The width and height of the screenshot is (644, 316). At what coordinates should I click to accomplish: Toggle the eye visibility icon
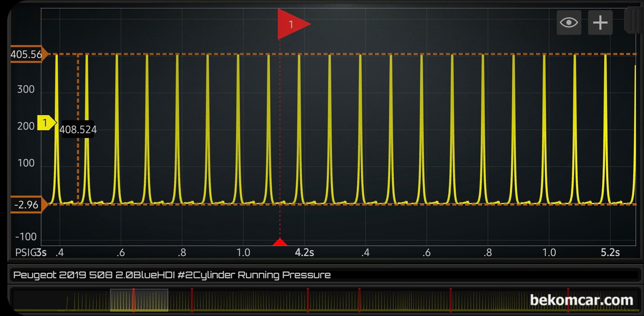pos(569,22)
